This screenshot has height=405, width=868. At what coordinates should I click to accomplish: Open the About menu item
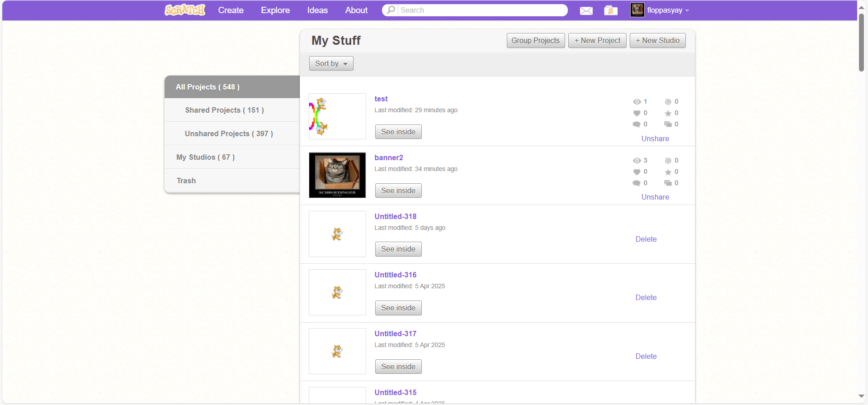point(356,10)
